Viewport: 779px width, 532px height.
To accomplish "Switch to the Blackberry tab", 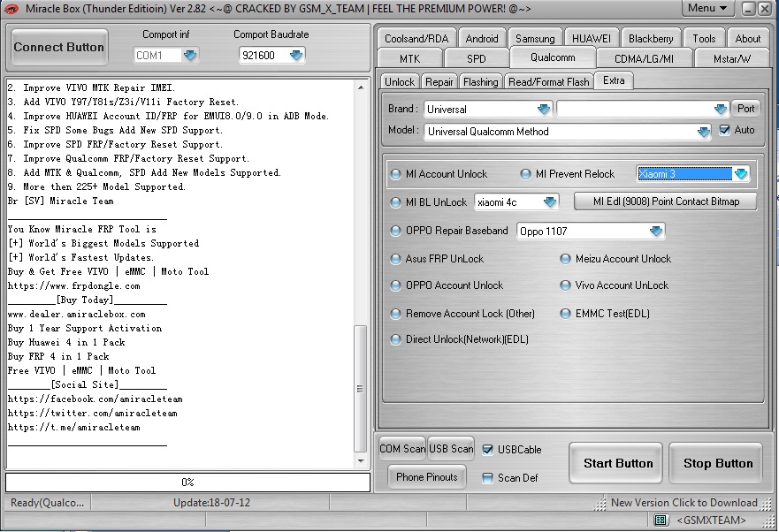I will click(651, 38).
